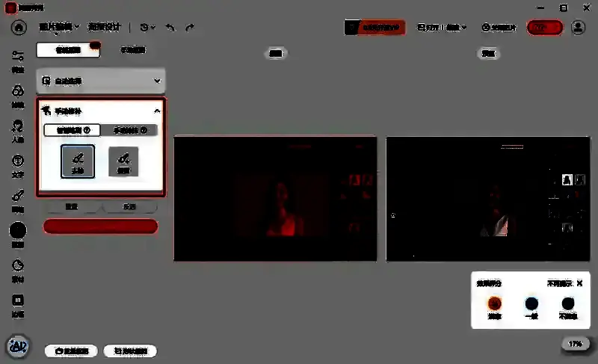This screenshot has height=364, width=598.
Task: Open the user account avatar icon
Action: point(578,28)
